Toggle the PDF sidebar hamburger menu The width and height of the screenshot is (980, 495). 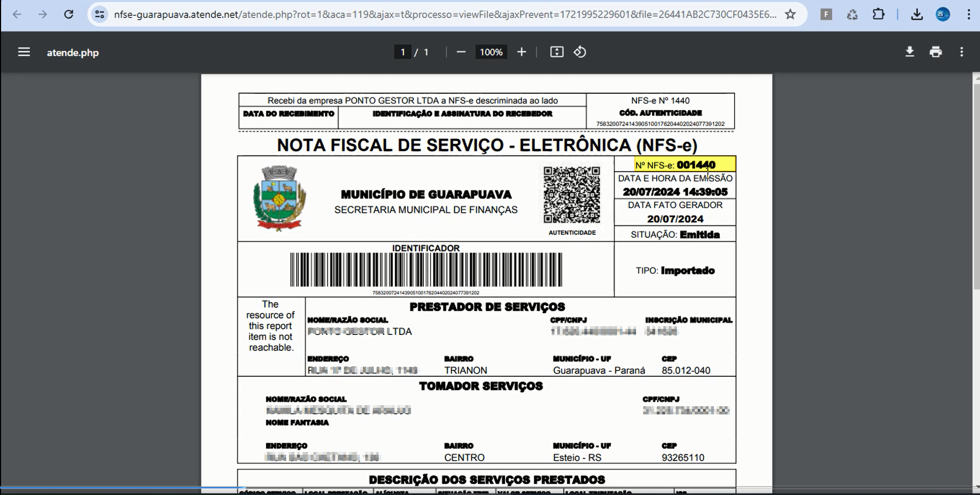pyautogui.click(x=24, y=52)
